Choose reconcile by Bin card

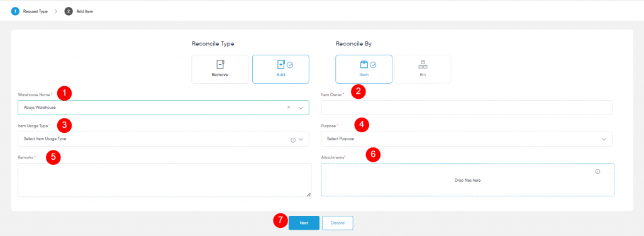pos(423,69)
